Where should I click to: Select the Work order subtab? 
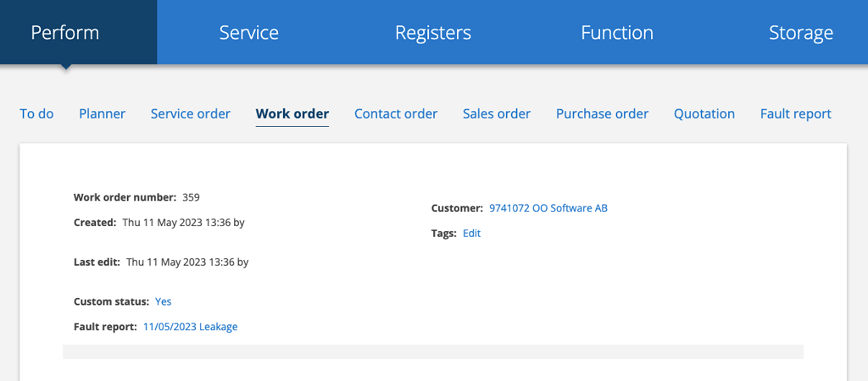[292, 113]
